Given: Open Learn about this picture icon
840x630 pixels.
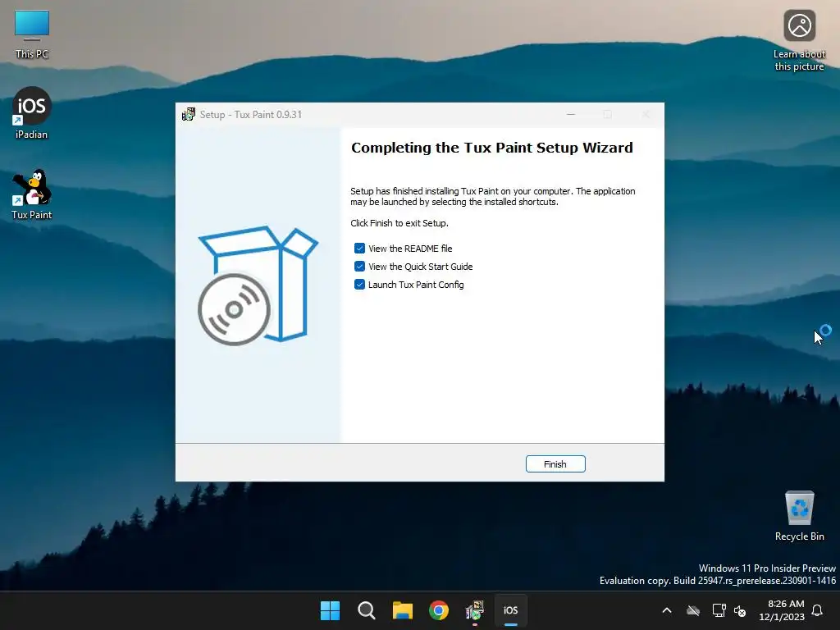Looking at the screenshot, I should 799,41.
